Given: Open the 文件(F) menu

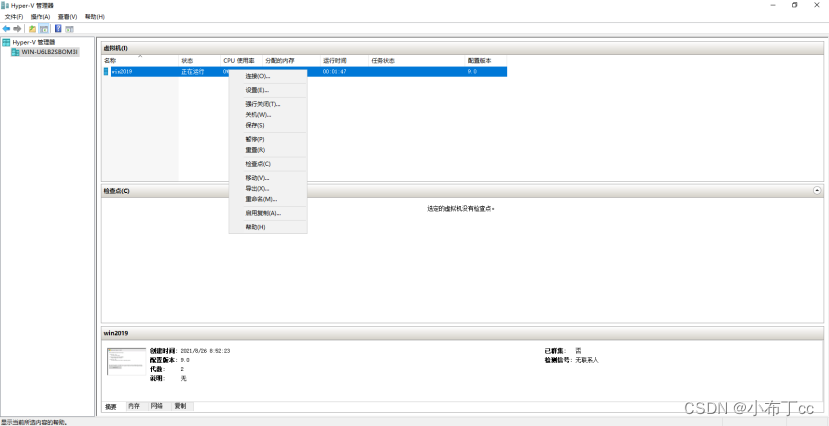Looking at the screenshot, I should (x=14, y=17).
